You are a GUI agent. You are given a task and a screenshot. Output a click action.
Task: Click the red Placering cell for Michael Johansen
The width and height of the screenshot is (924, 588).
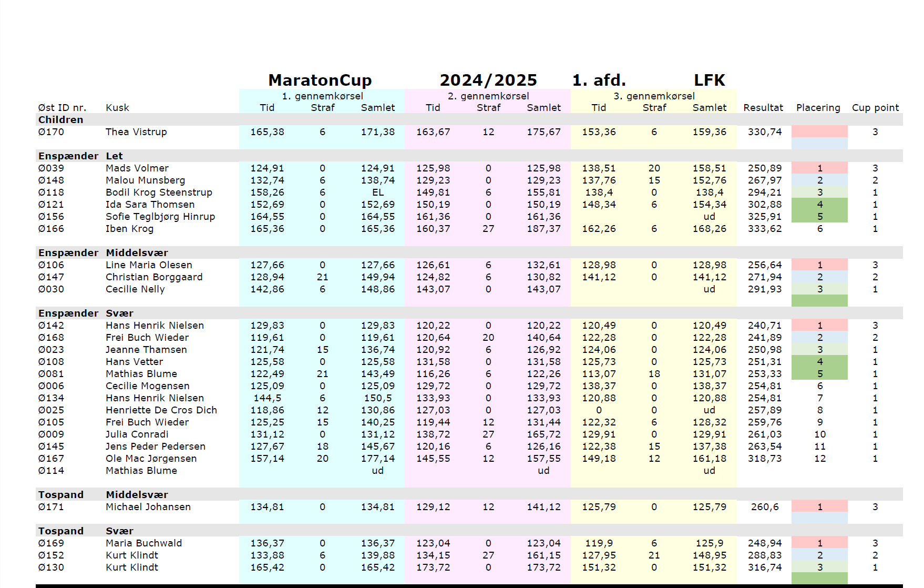coord(819,507)
